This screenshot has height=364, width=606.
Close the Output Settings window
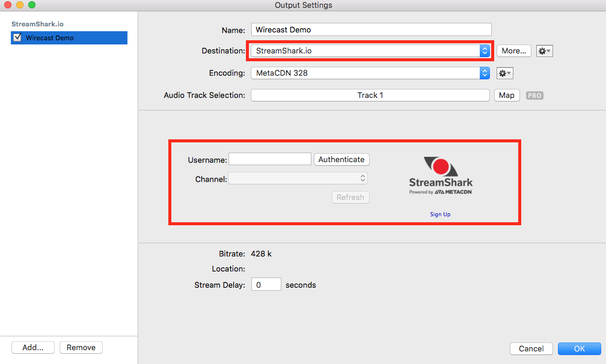7,5
